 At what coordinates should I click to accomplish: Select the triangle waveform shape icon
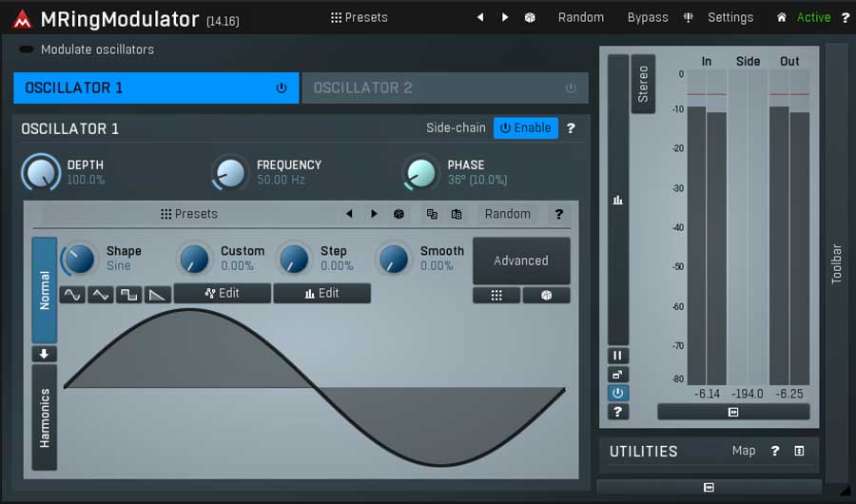[101, 295]
